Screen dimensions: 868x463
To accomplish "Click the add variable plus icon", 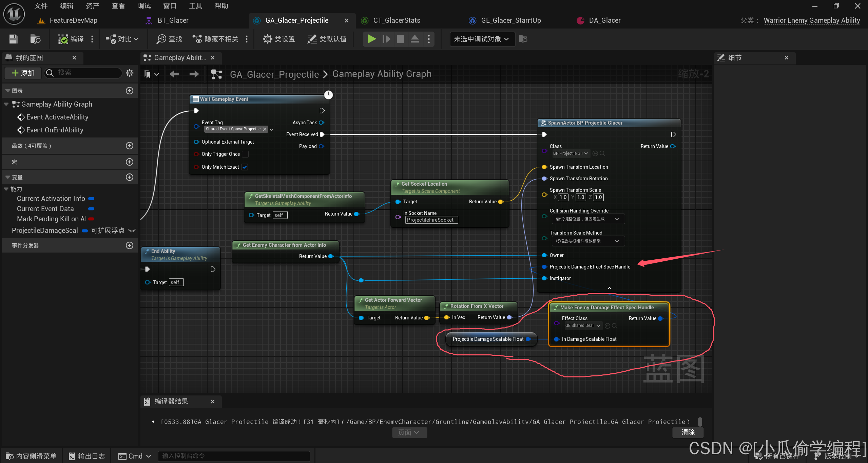I will [129, 177].
